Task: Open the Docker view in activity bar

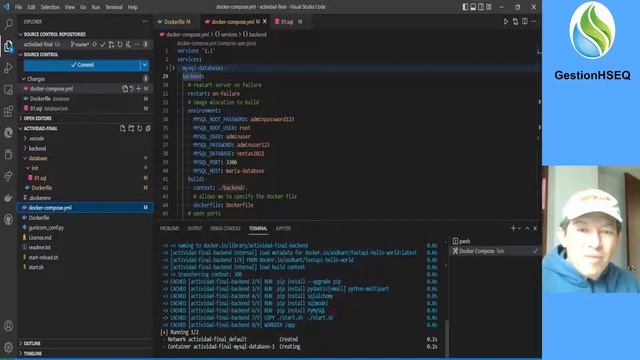Action: 9,198
